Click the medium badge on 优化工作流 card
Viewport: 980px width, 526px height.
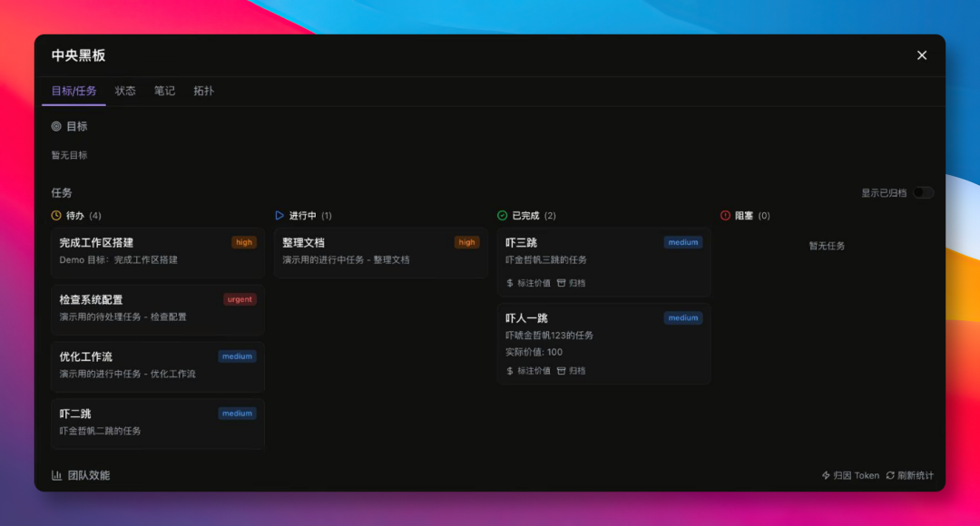point(237,356)
